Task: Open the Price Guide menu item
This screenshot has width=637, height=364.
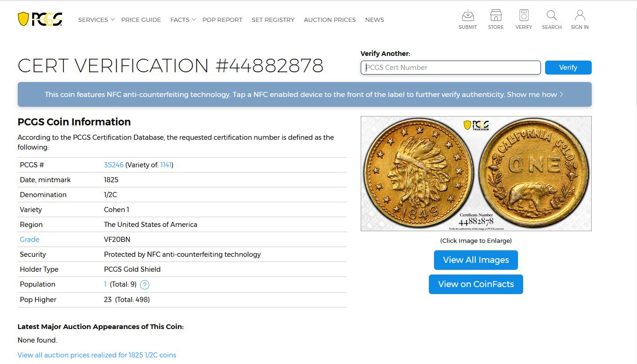Action: (x=141, y=20)
